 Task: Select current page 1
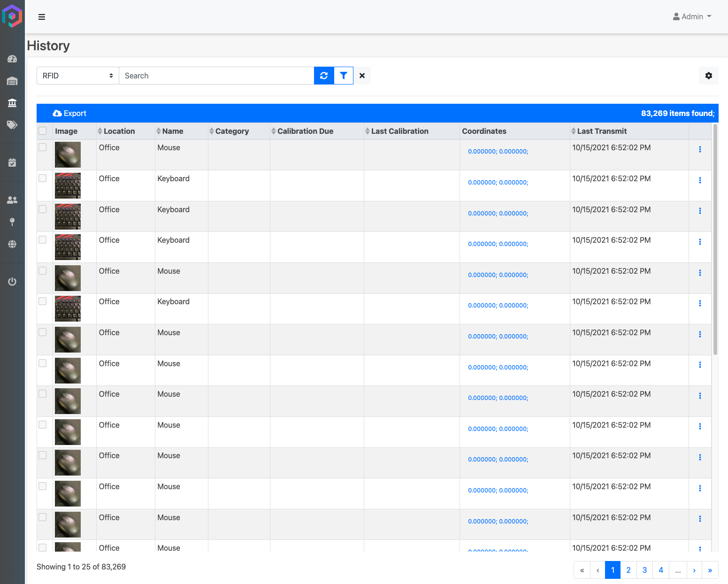pos(613,570)
